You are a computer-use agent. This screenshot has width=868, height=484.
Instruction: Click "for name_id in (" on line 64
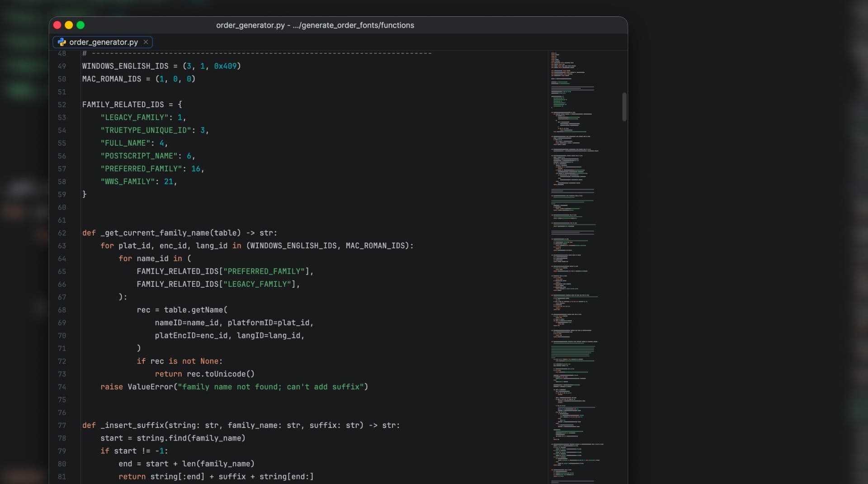point(155,259)
